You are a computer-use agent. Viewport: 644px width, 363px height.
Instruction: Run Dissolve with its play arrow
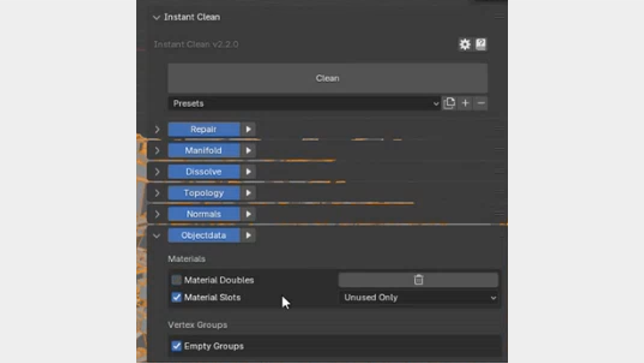pos(248,172)
